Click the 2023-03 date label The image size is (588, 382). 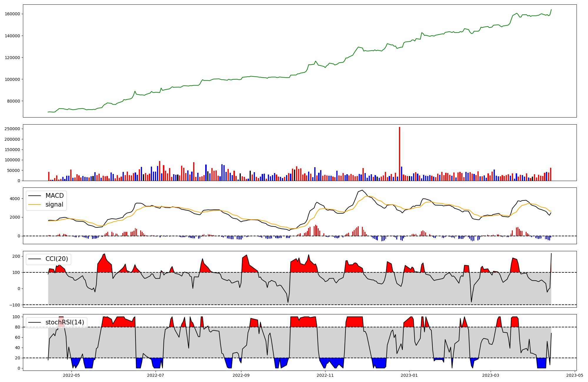[491, 375]
